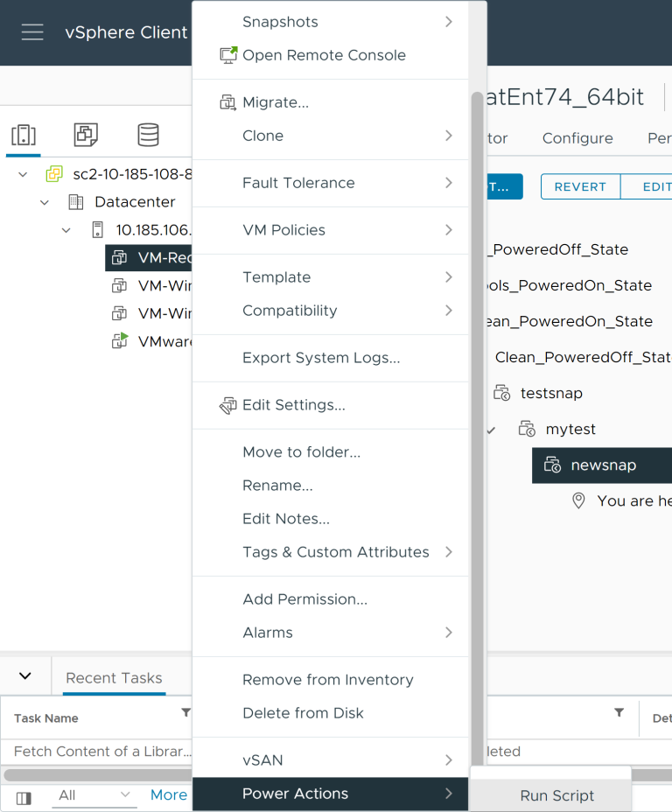The image size is (672, 812).
Task: Select the Hosts and Clusters inventory icon
Action: coord(24,135)
